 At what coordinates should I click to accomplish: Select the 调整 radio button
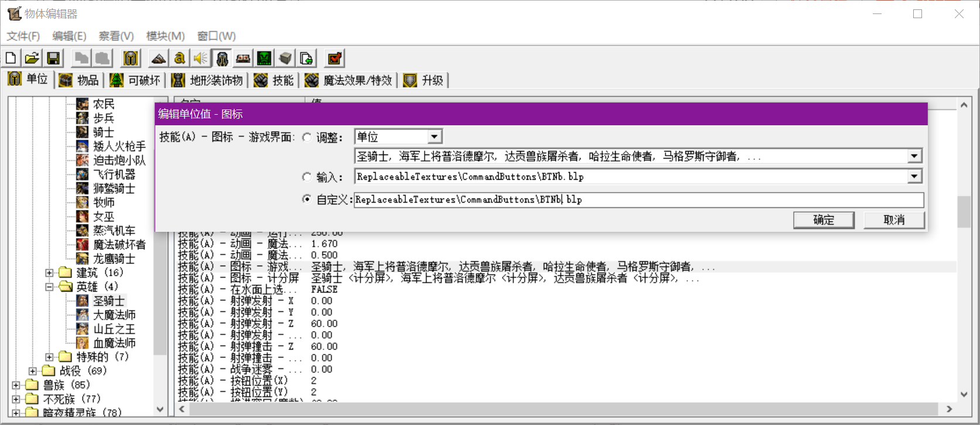307,138
